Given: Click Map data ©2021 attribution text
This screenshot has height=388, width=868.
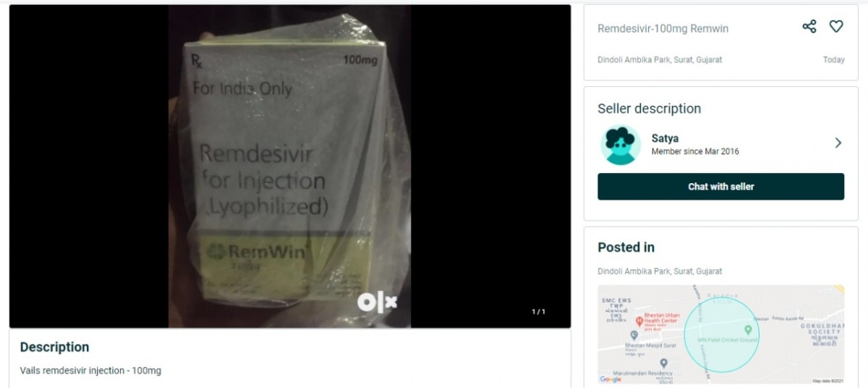Looking at the screenshot, I should point(827,381).
